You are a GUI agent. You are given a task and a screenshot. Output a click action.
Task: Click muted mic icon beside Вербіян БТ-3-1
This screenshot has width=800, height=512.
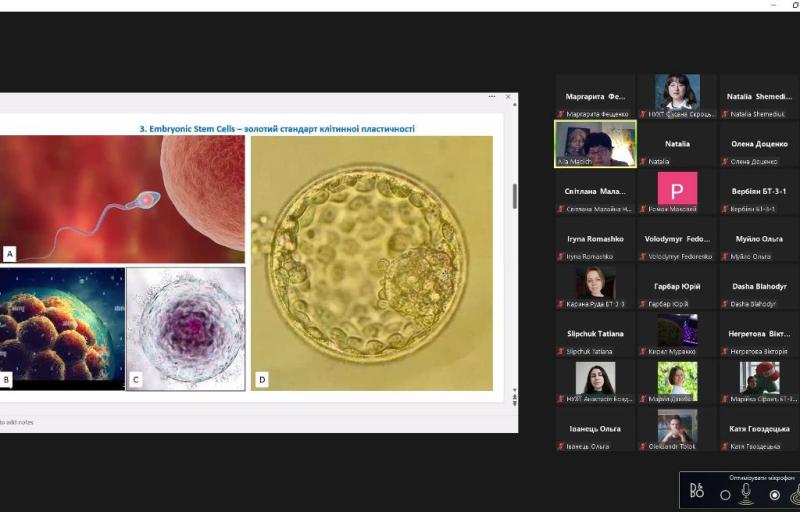click(724, 209)
